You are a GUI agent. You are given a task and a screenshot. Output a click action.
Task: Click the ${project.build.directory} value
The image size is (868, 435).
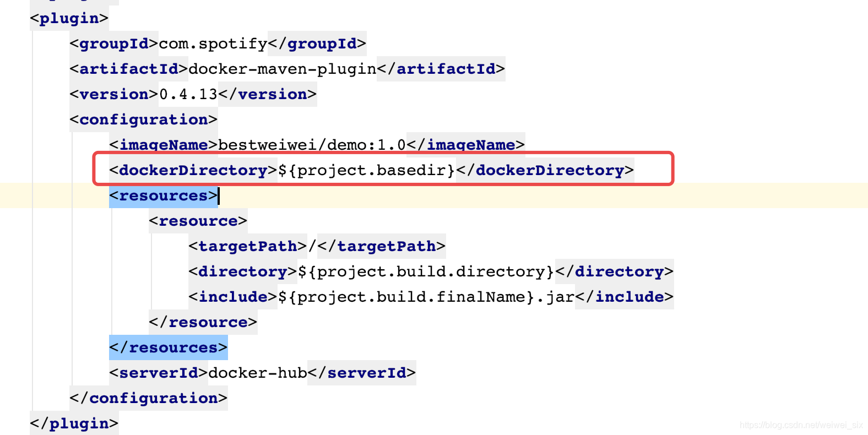coord(426,271)
